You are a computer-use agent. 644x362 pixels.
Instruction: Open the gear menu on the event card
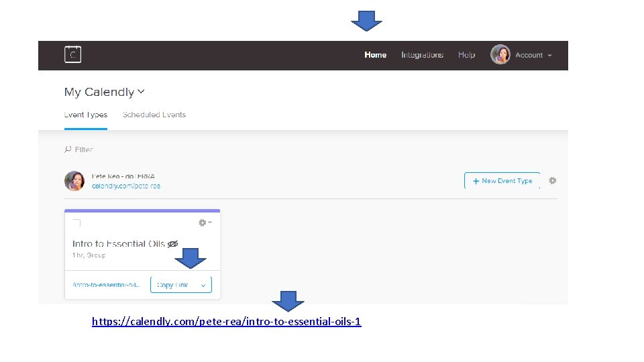(x=205, y=223)
